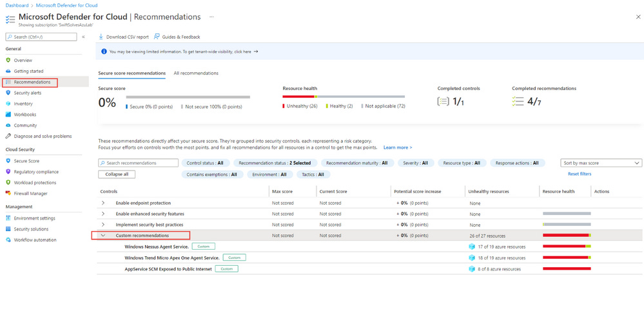Open Severity filter
Image resolution: width=644 pixels, height=309 pixels.
[x=415, y=163]
